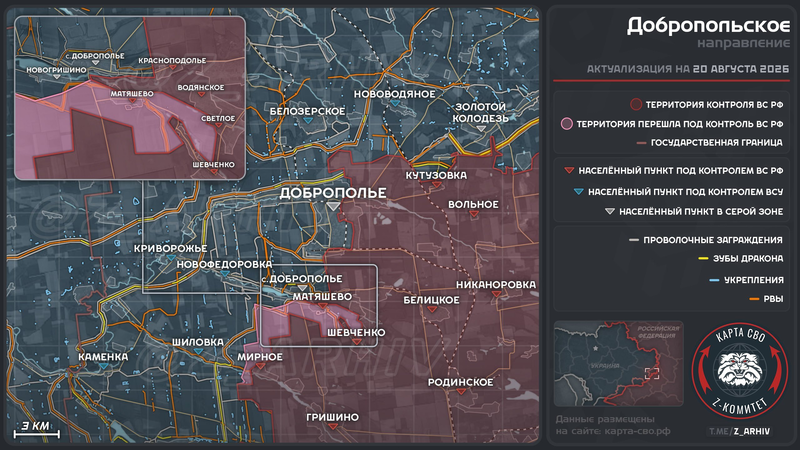Click the blue marker under Нововодяное

pos(395,103)
